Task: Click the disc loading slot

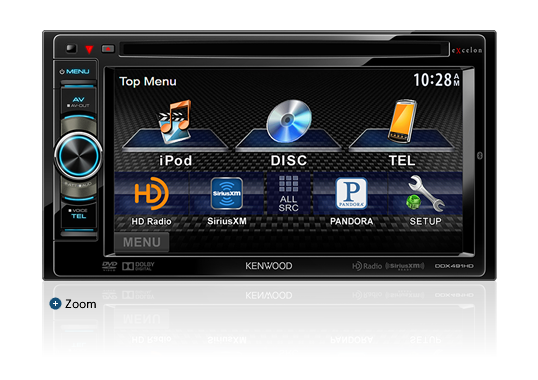Action: pyautogui.click(x=284, y=49)
